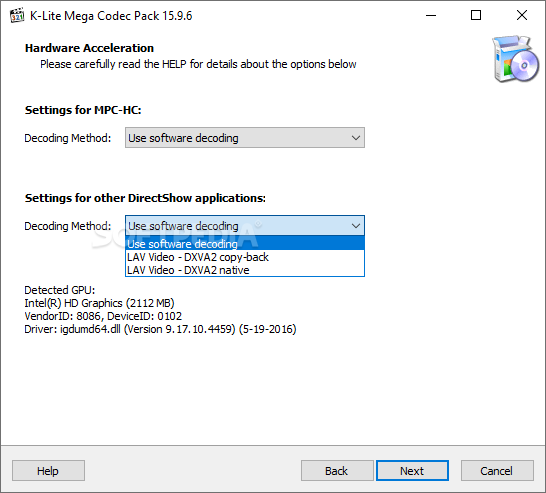Maximize the installer window
The width and height of the screenshot is (546, 493).
[x=476, y=15]
